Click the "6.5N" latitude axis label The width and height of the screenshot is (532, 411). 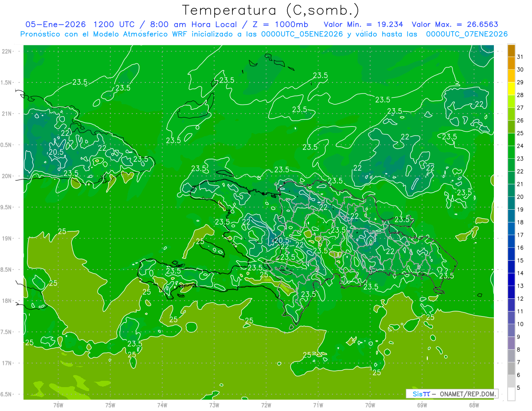[7, 394]
